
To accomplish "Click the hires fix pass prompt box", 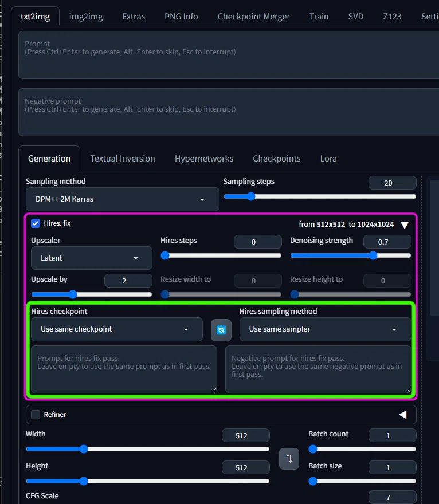I will click(124, 369).
